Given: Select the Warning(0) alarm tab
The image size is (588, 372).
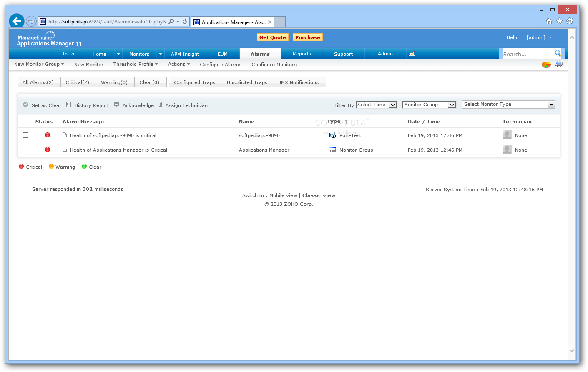Looking at the screenshot, I should (114, 82).
